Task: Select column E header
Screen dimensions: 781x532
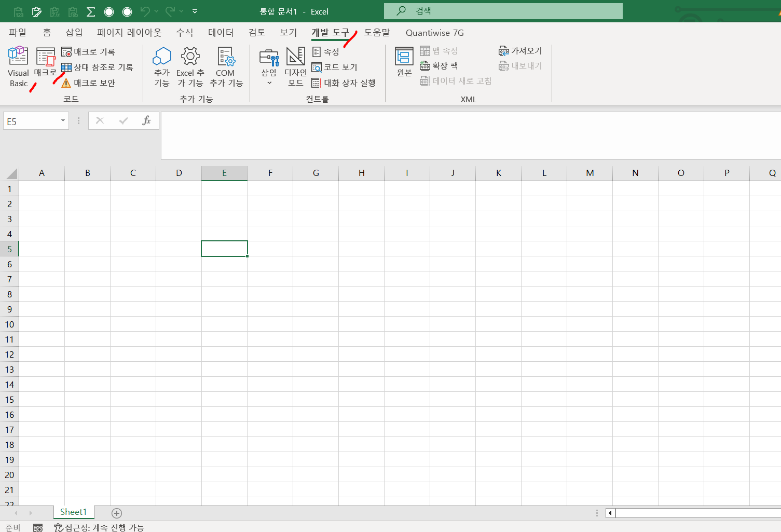Action: (x=225, y=173)
